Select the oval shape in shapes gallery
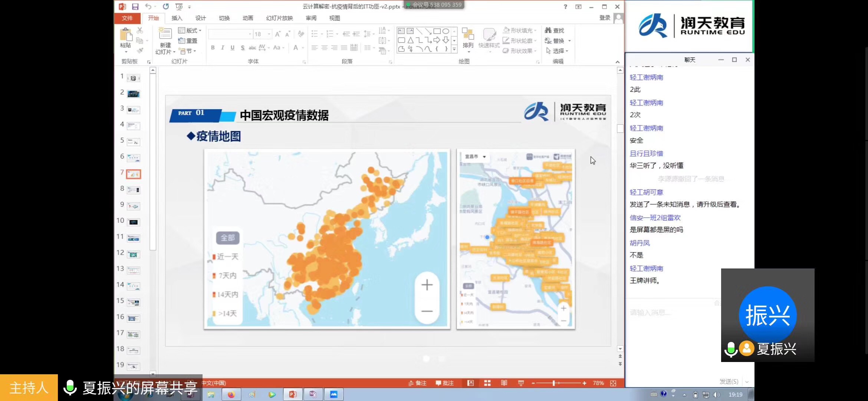This screenshot has width=868, height=401. (x=446, y=31)
